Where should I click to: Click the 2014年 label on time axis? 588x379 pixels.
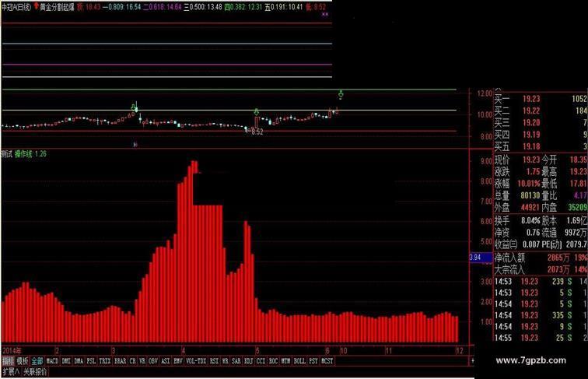tap(12, 351)
